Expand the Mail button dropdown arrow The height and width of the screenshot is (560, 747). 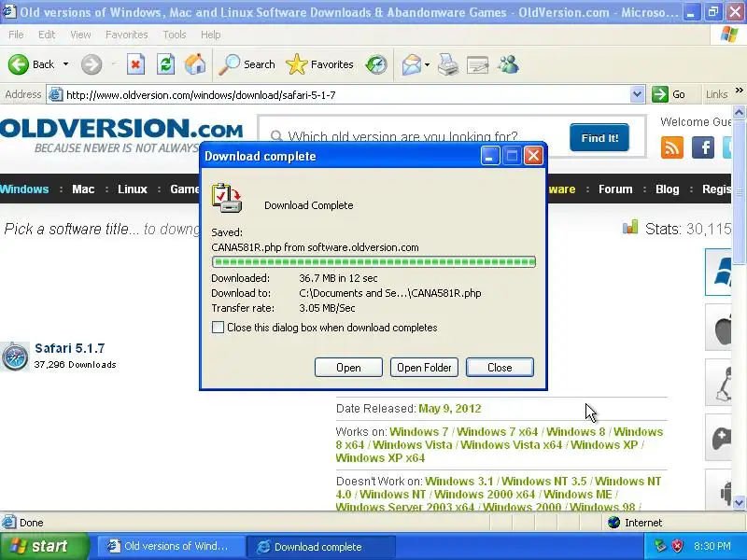tap(427, 64)
